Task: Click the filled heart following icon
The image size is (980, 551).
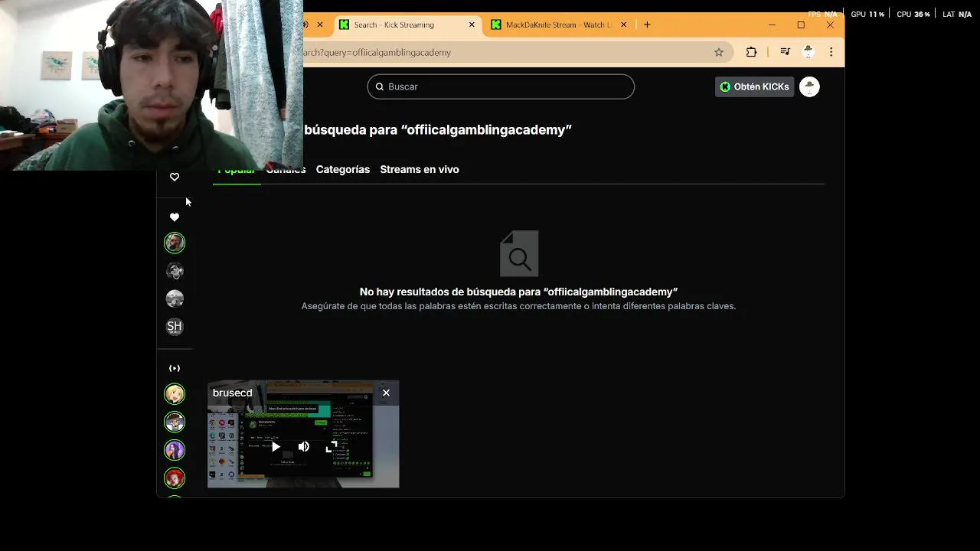Action: pos(175,217)
